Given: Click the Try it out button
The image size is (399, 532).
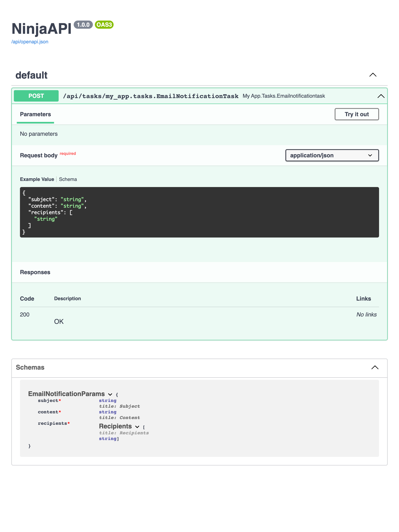Looking at the screenshot, I should 357,114.
